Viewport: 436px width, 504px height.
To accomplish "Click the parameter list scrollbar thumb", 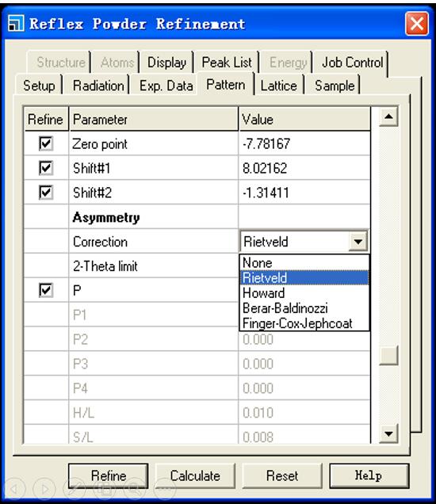I will pos(388,356).
